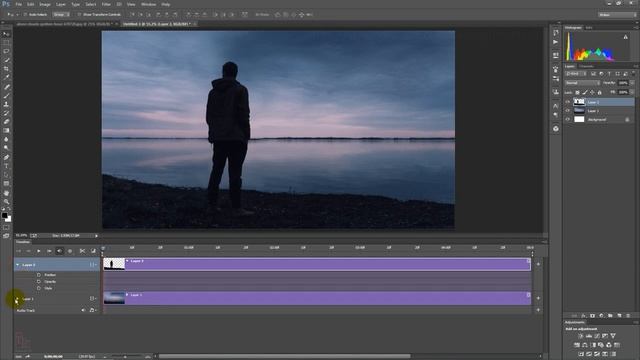Image resolution: width=640 pixels, height=360 pixels.
Task: Open the layer Fill dropdown arrow
Action: tap(632, 92)
